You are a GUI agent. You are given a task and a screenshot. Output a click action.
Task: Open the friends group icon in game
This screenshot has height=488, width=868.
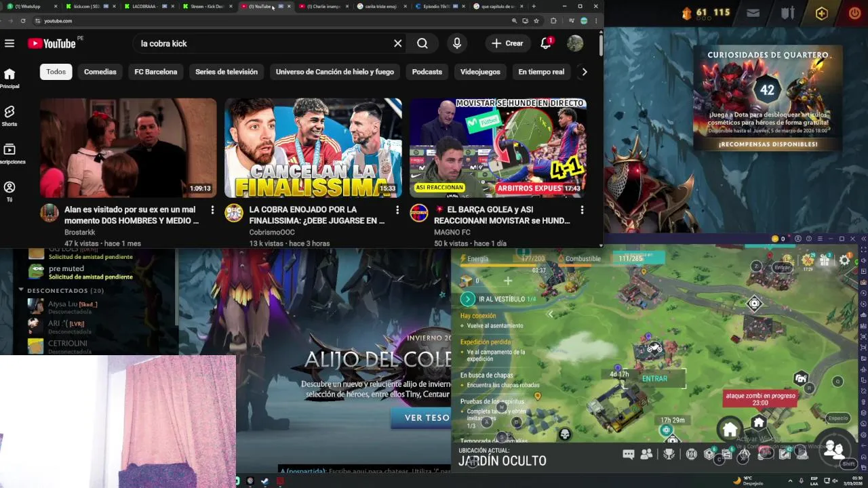click(646, 454)
